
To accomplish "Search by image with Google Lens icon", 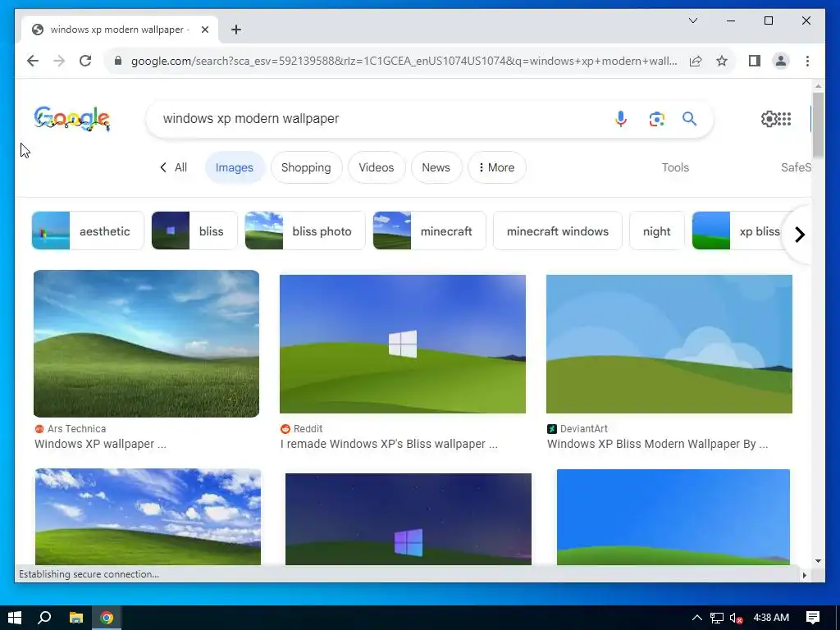I will [x=656, y=118].
